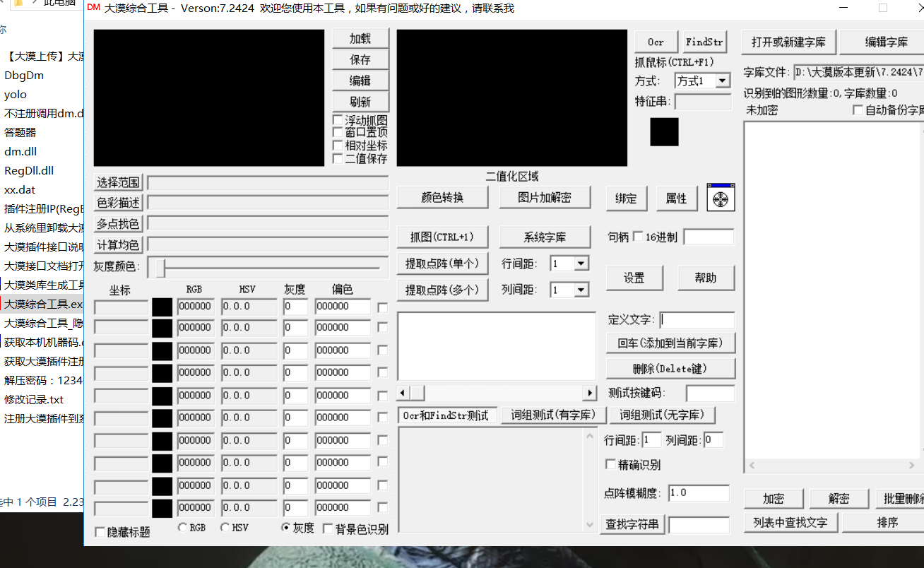Screen dimensions: 924x568
Task: Check the 相对坐标 option
Action: coord(338,146)
